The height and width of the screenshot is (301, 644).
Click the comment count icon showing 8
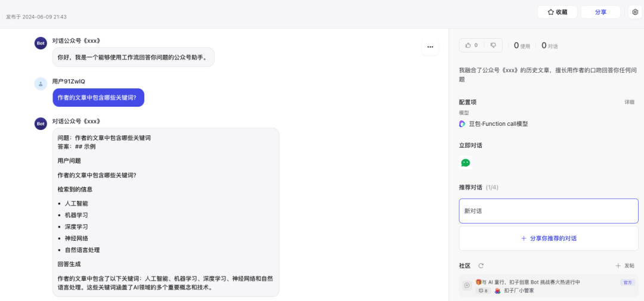coord(483,291)
